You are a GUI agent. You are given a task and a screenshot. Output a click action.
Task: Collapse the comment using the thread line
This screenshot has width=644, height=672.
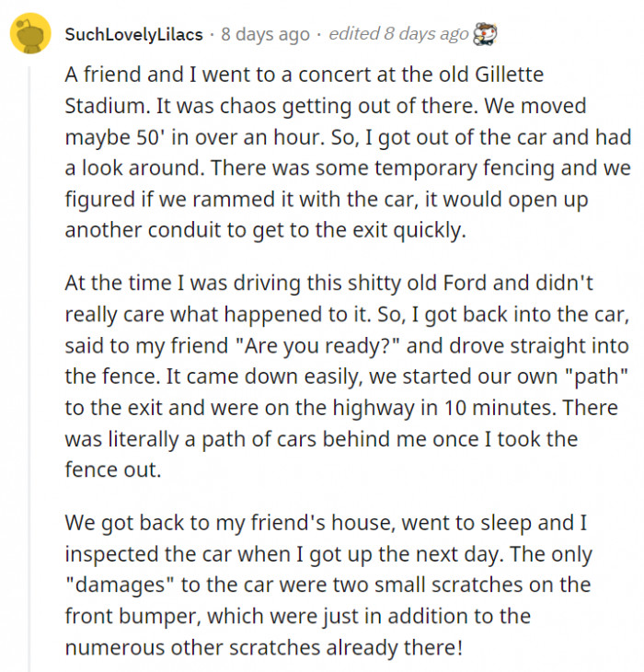click(x=29, y=368)
